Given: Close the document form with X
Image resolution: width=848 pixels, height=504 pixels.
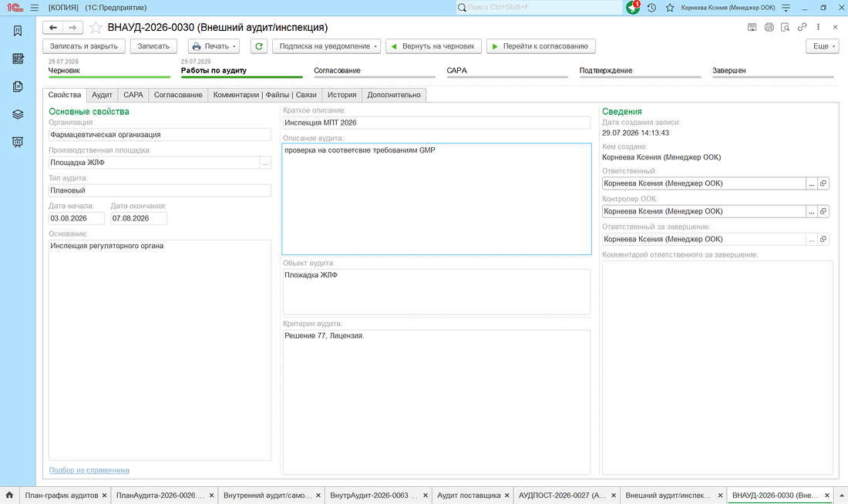Looking at the screenshot, I should coord(835,27).
